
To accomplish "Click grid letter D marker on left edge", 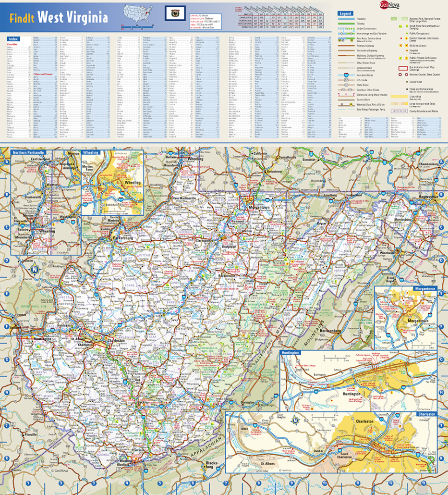I will [x=7, y=260].
